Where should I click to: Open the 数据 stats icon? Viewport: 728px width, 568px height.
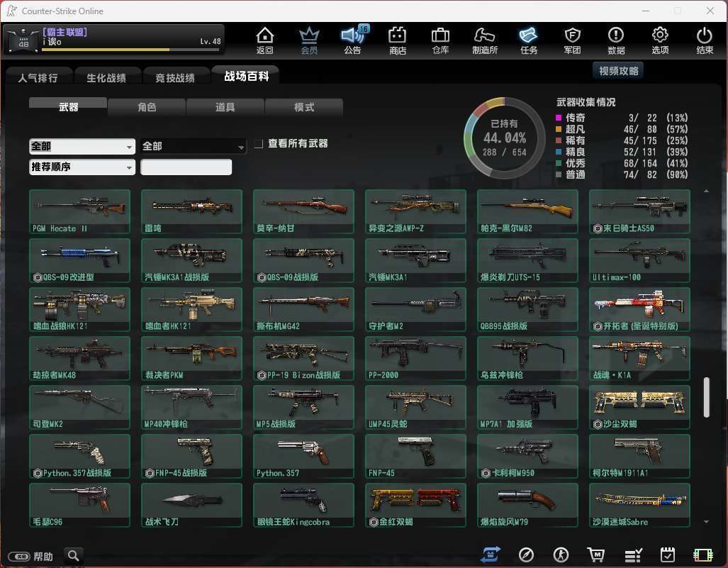[616, 40]
